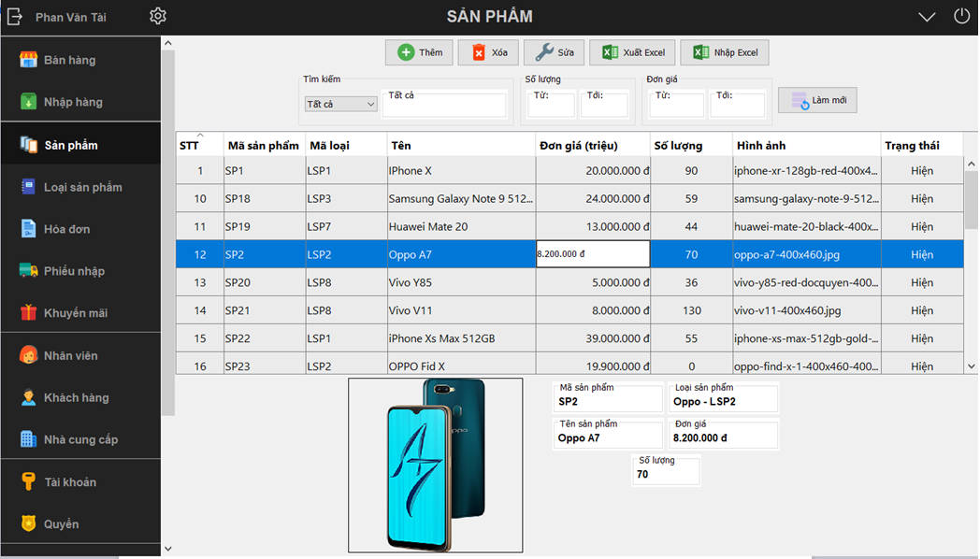Click the power icon in the title bar
This screenshot has width=980, height=559.
point(962,16)
